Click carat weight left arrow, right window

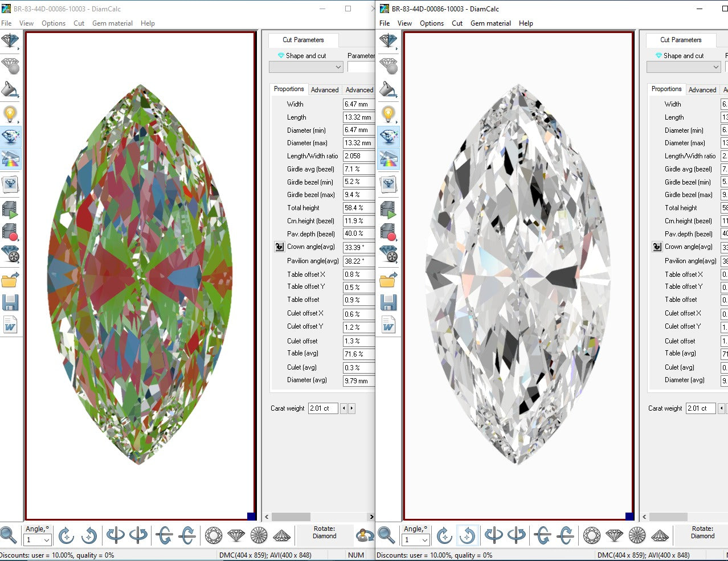click(721, 408)
